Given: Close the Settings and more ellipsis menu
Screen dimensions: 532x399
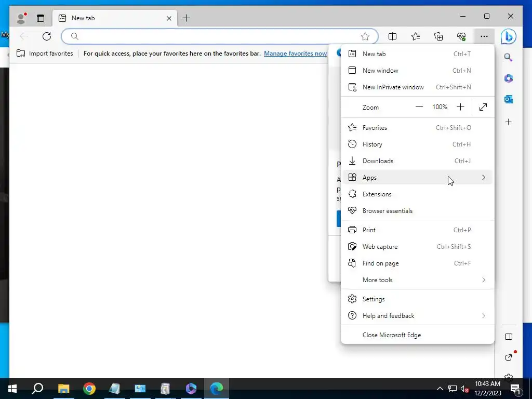Looking at the screenshot, I should coord(484,36).
